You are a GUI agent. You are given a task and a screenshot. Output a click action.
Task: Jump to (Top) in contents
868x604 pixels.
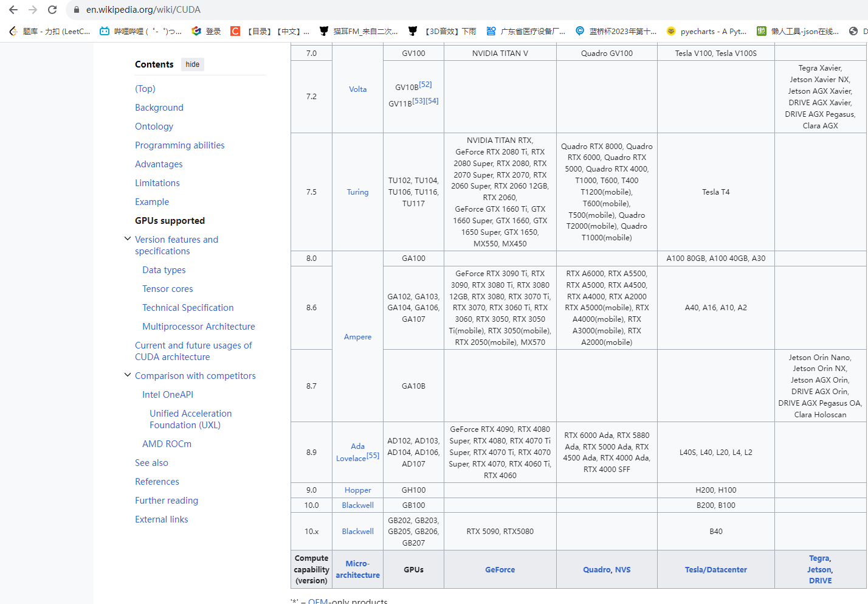click(145, 89)
